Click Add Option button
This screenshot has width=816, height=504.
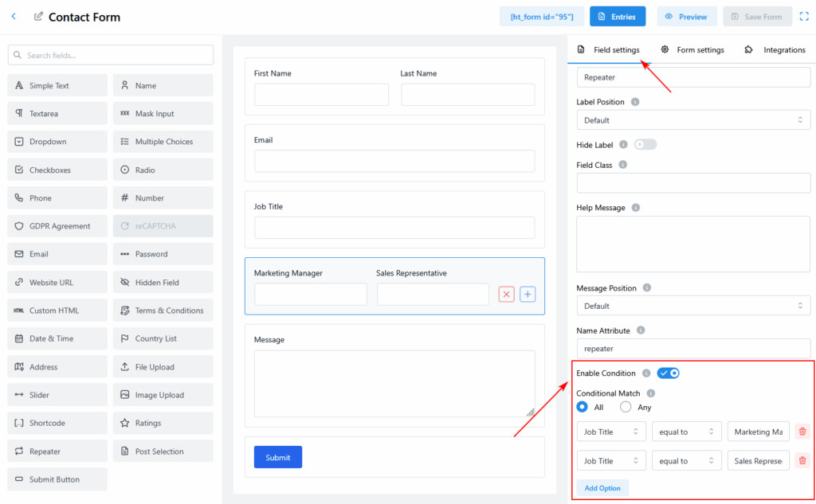602,488
